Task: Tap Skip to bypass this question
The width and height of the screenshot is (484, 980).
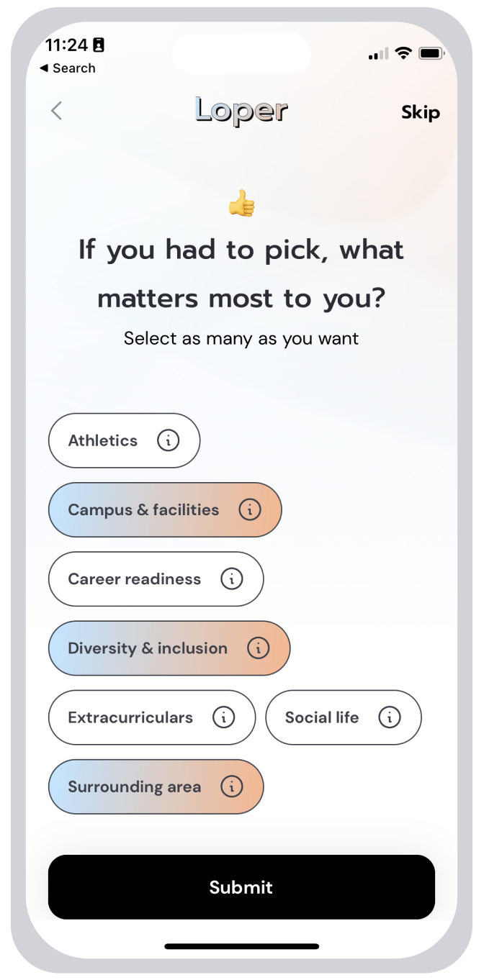Action: click(421, 112)
